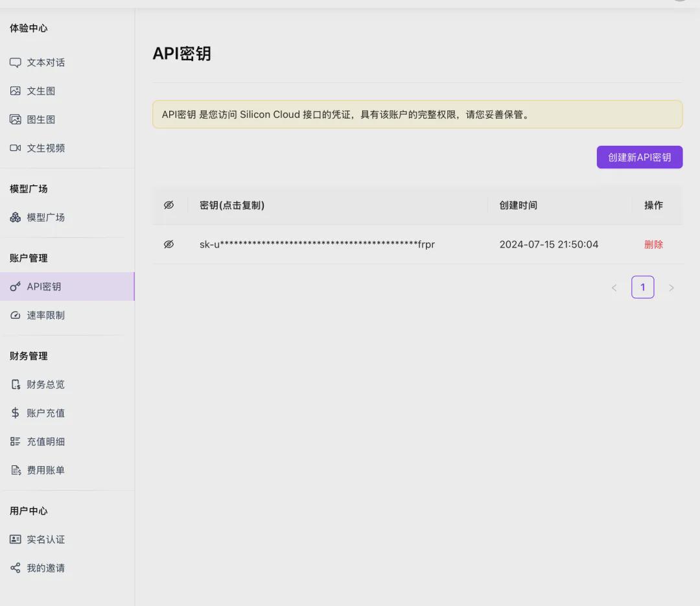Click the 文生视频 video camera icon

point(16,148)
